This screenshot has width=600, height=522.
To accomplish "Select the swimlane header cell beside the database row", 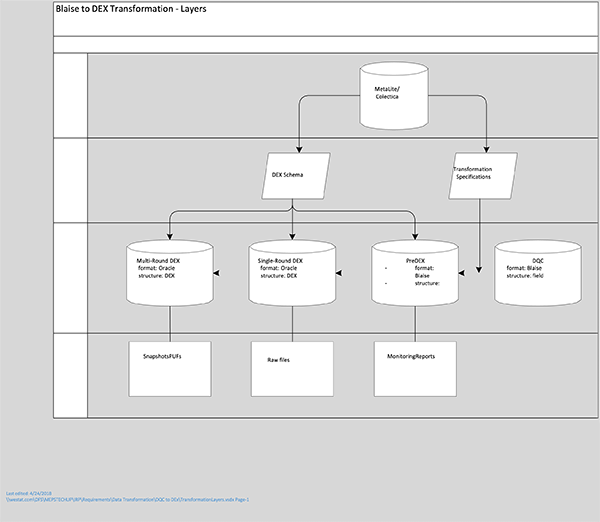I will point(71,277).
